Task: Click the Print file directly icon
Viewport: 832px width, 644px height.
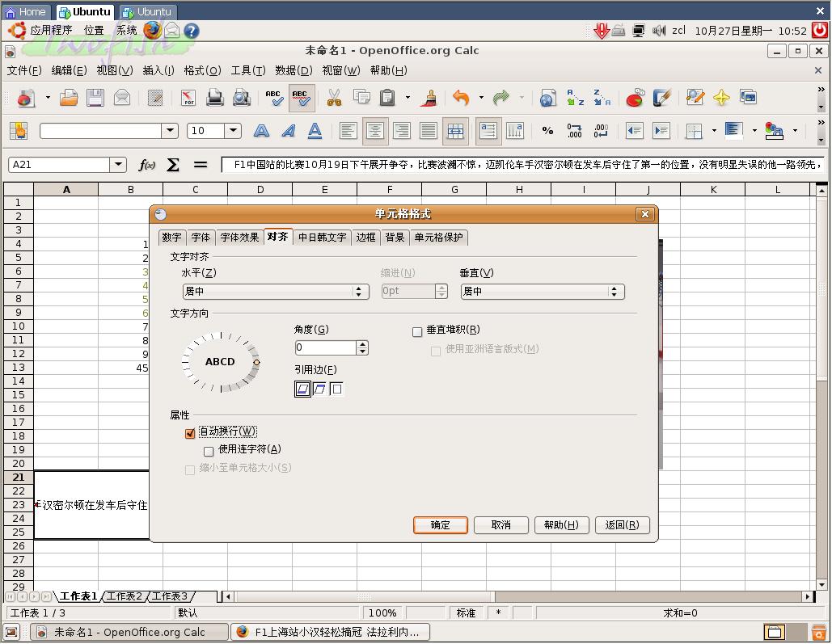Action: (215, 98)
